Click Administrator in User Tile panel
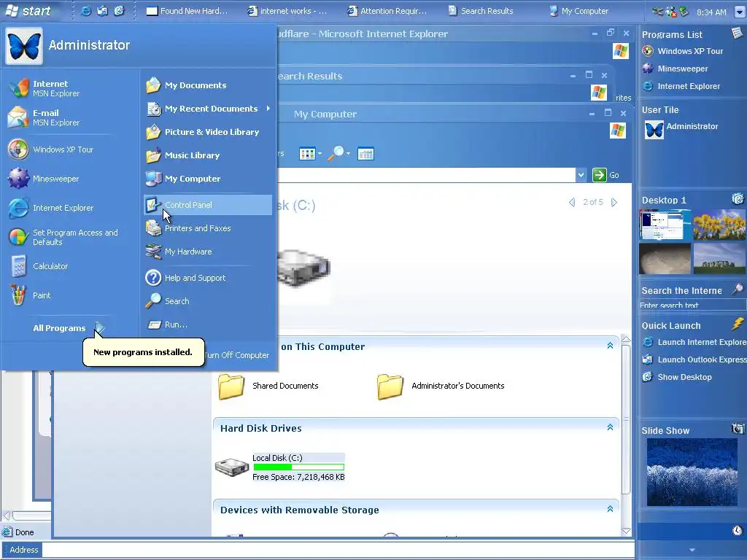The width and height of the screenshot is (747, 560). click(x=681, y=130)
